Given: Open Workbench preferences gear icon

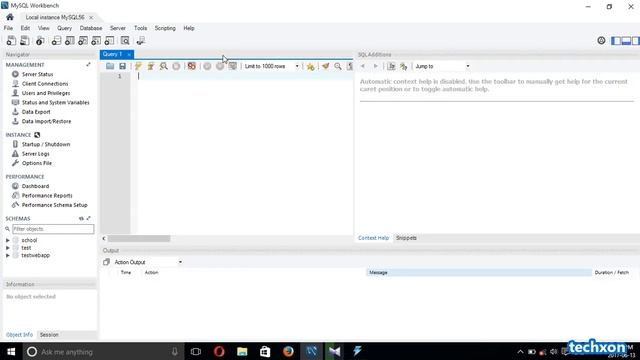Looking at the screenshot, I should pos(601,40).
